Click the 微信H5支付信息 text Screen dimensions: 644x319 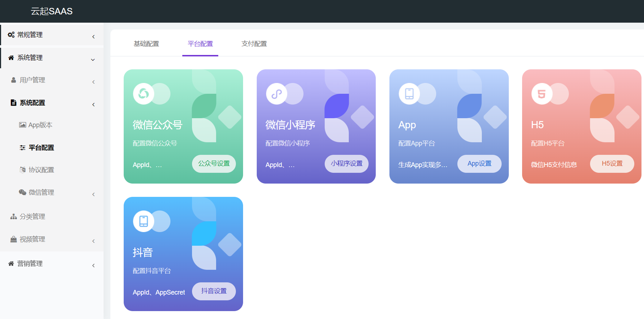[x=554, y=165]
